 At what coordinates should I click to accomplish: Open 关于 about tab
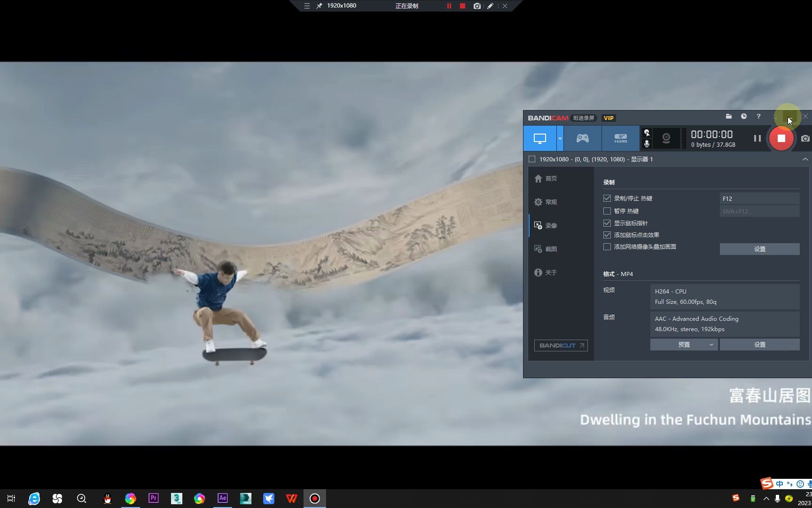pyautogui.click(x=546, y=273)
